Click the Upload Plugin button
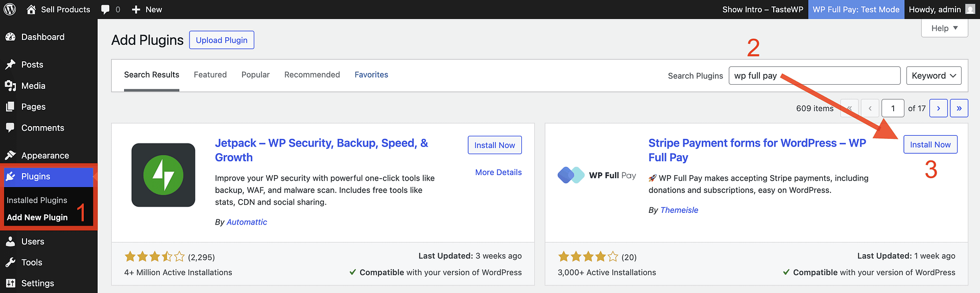The height and width of the screenshot is (293, 980). 222,40
